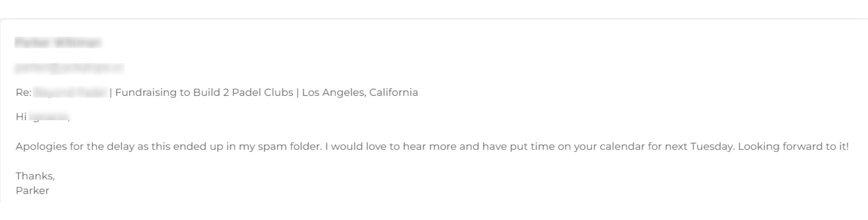Image resolution: width=868 pixels, height=220 pixels.
Task: Click the gray strip above the email card
Action: [x=434, y=18]
